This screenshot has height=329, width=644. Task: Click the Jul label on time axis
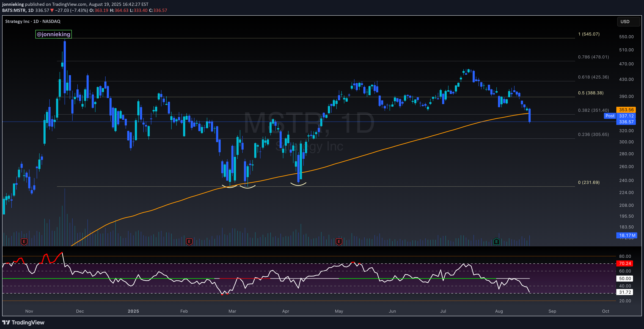click(x=443, y=311)
